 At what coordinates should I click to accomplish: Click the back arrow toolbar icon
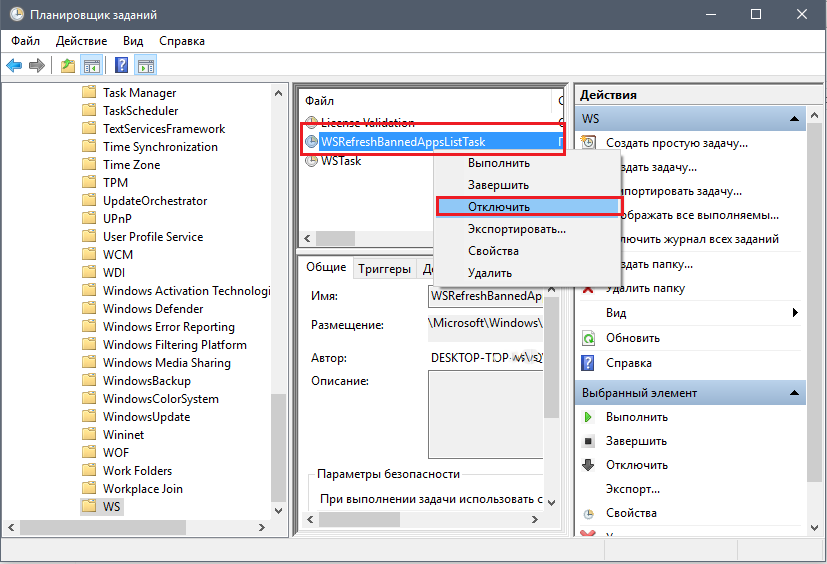(x=14, y=66)
